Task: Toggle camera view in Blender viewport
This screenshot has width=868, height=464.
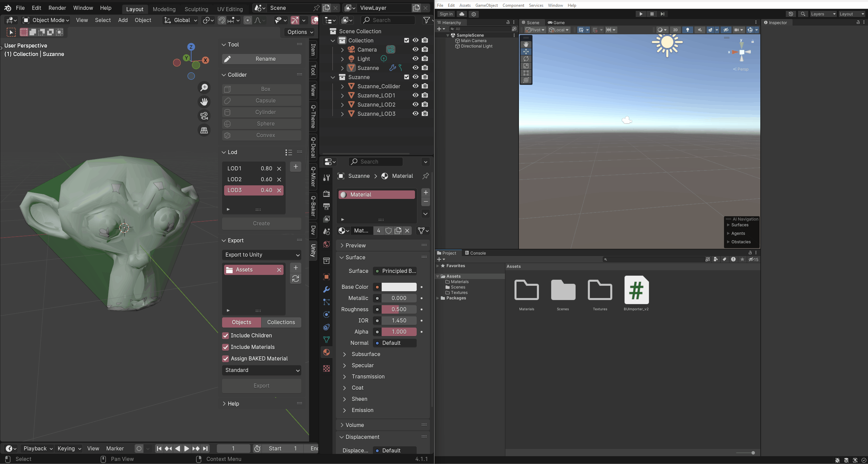Action: pyautogui.click(x=204, y=116)
